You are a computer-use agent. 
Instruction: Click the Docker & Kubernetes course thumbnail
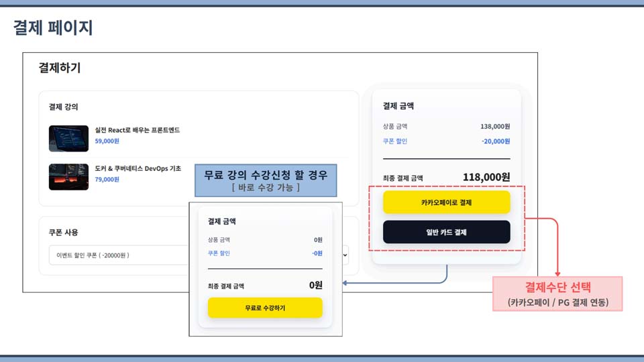68,177
